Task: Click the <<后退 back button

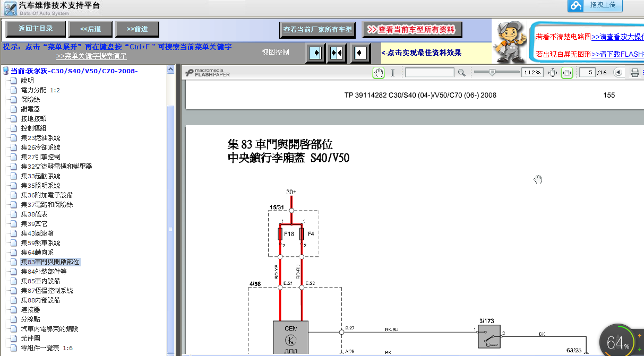Action: coord(91,29)
